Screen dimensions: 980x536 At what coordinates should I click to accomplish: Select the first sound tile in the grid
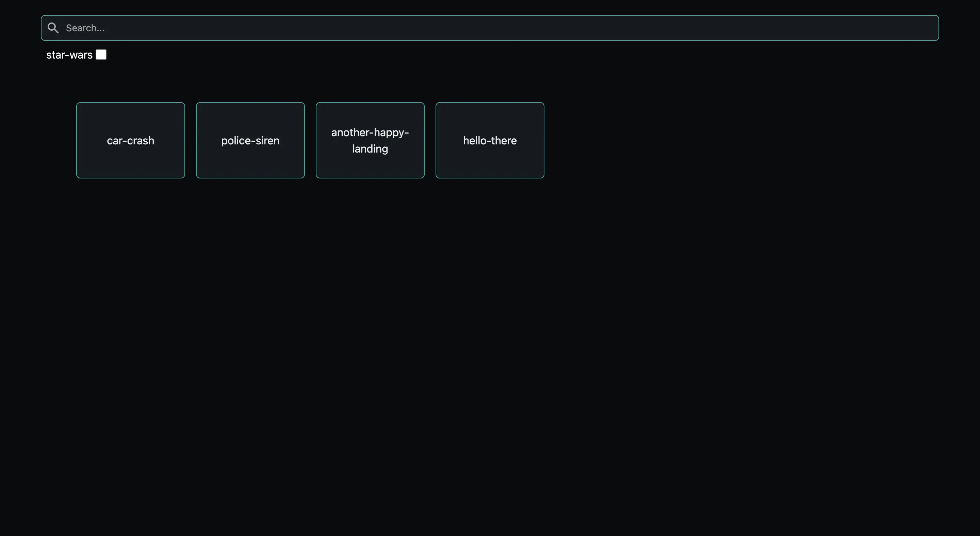coord(130,140)
